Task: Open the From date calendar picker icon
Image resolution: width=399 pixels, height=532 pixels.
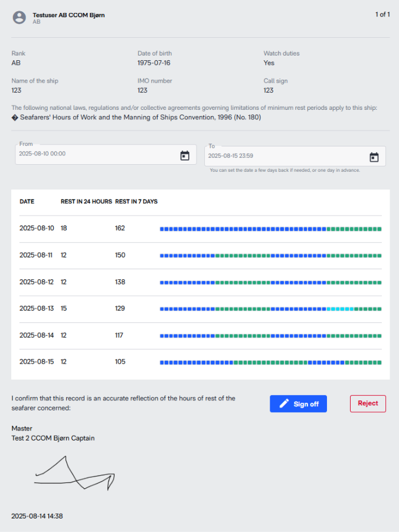Action: click(x=185, y=156)
